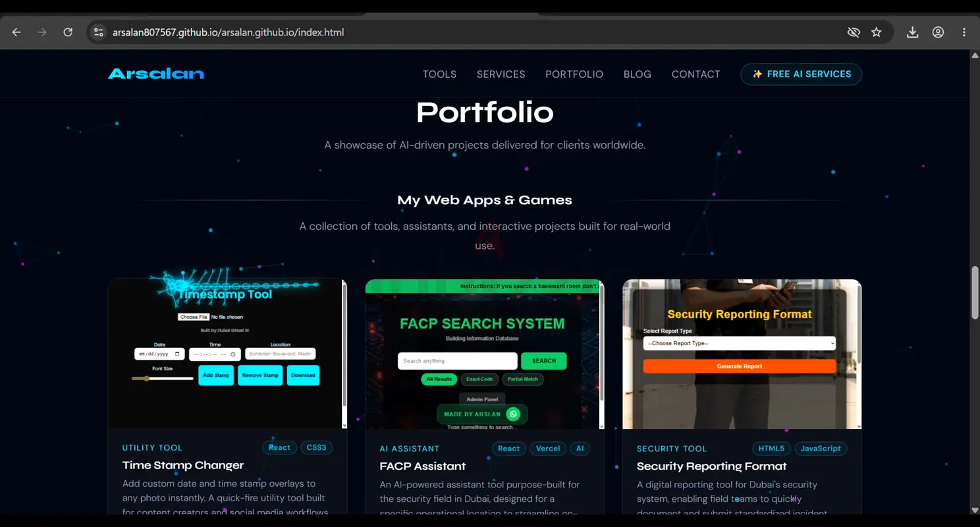Click the FREE AI SERVICES button

tap(801, 74)
